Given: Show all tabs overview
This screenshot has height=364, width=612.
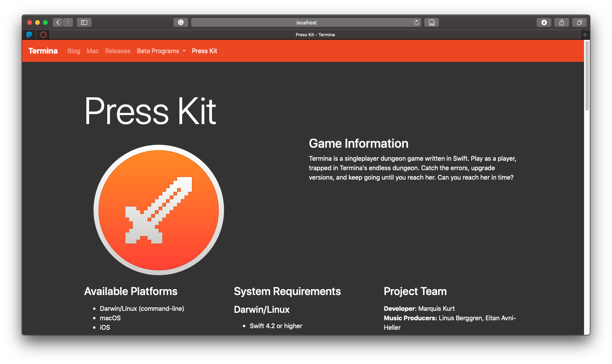Looking at the screenshot, I should pyautogui.click(x=579, y=22).
